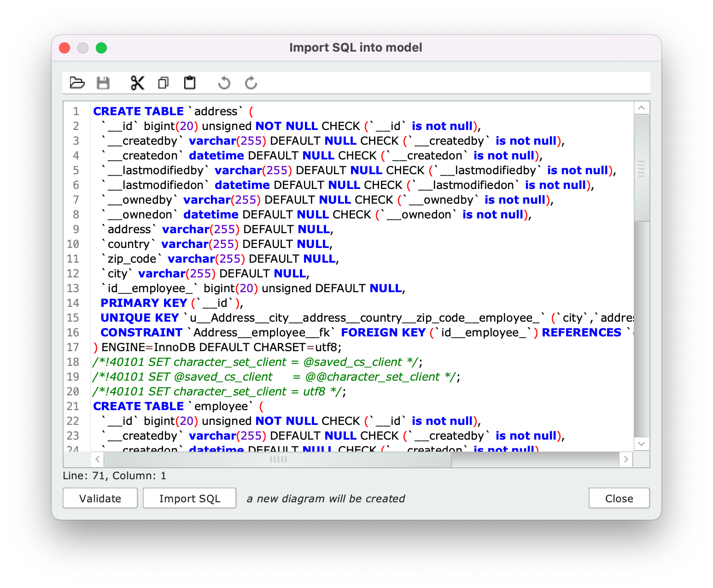Click the __ownedon datetime column line
Screen dimensions: 713x588
coord(316,215)
